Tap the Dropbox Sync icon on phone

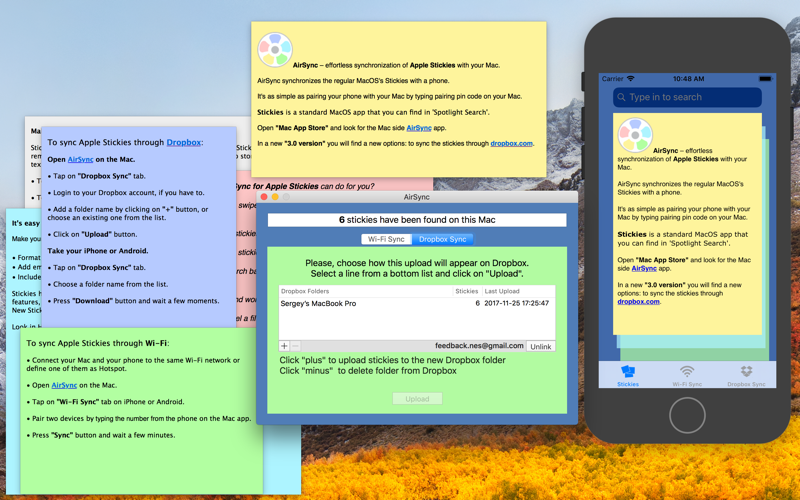click(746, 371)
